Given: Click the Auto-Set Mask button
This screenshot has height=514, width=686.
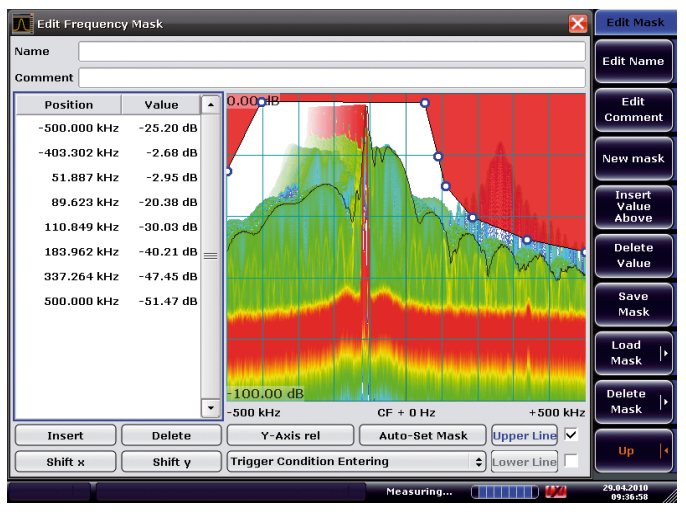Looking at the screenshot, I should (x=423, y=436).
